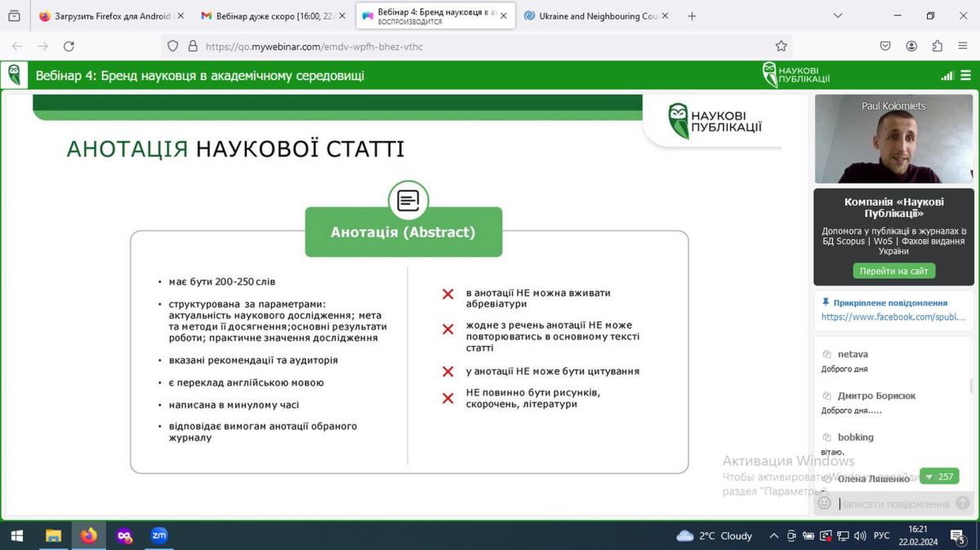Show tracking protection shield info

point(172,47)
